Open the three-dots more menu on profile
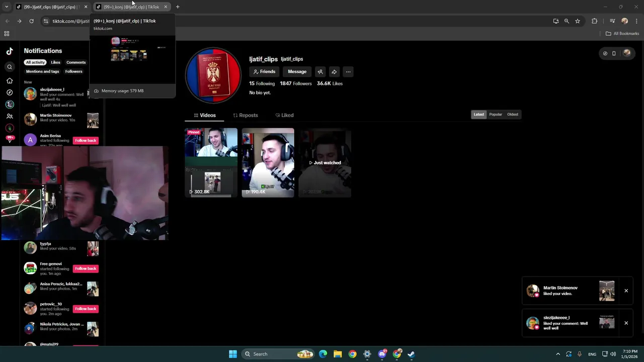Viewport: 644px width, 362px height. click(x=348, y=72)
